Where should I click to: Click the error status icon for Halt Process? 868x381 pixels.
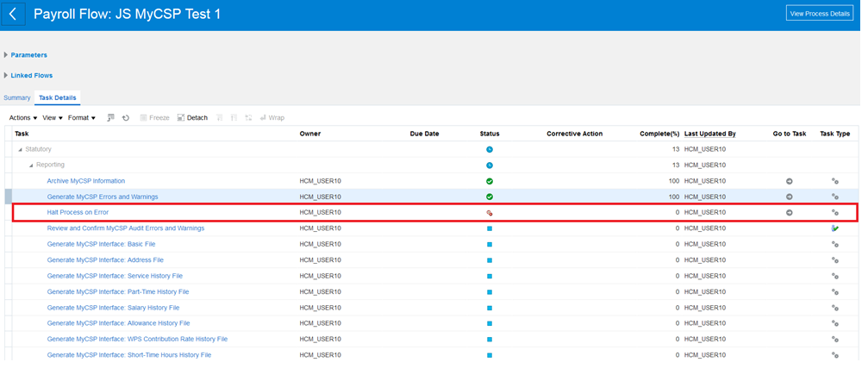(x=489, y=212)
